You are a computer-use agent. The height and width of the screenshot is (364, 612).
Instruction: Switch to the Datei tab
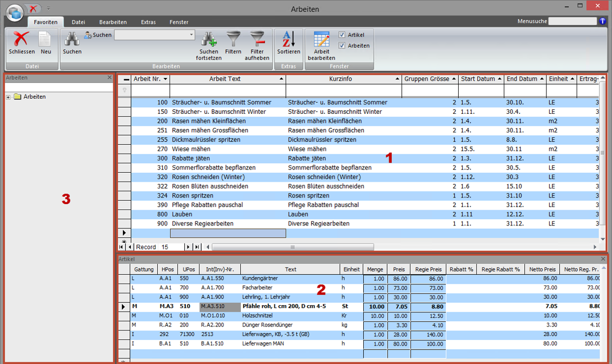pyautogui.click(x=78, y=22)
